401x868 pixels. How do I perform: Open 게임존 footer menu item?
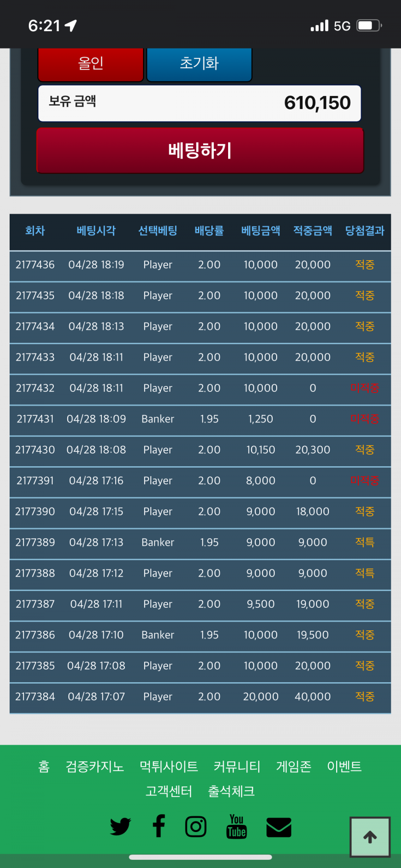293,766
